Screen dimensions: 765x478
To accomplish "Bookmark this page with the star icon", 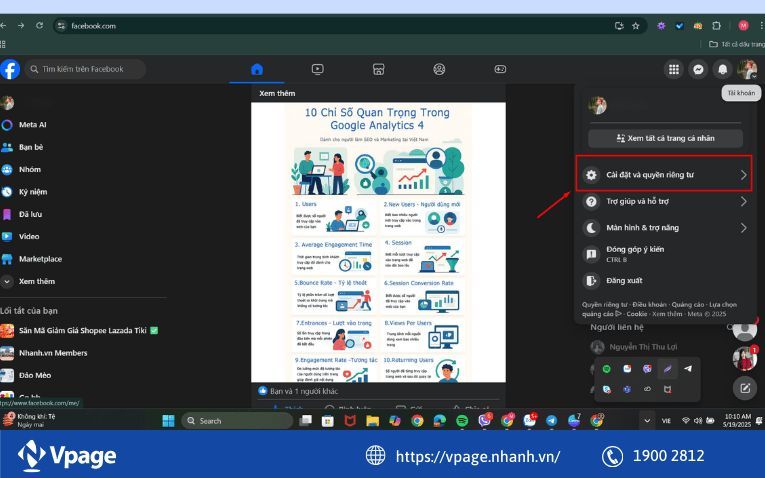I will [x=635, y=26].
